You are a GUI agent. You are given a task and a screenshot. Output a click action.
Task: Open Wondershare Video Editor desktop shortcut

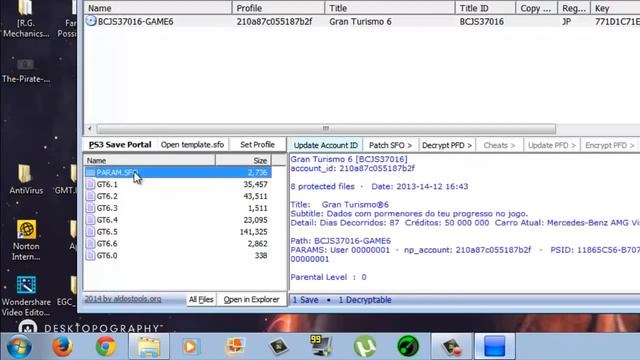click(x=26, y=296)
